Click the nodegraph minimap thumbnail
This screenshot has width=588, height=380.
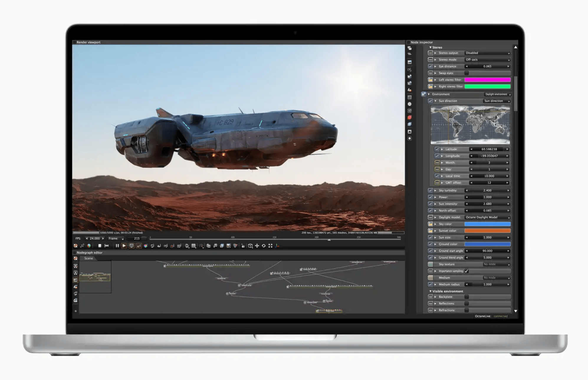(x=95, y=277)
